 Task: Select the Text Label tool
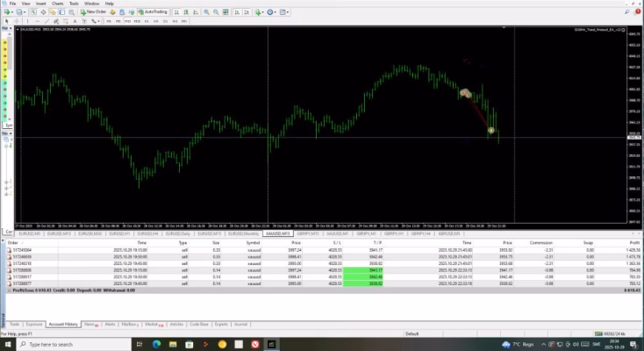tap(84, 21)
